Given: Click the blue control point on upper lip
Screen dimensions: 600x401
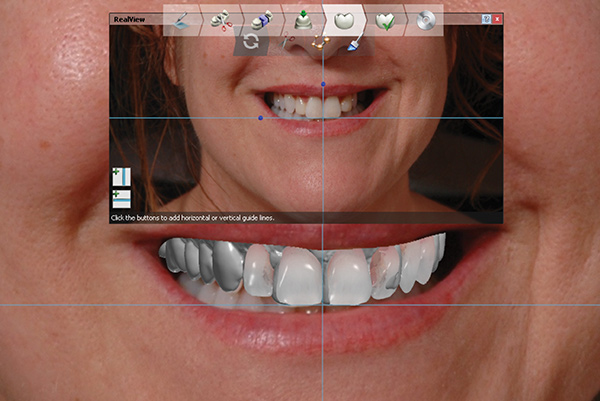Looking at the screenshot, I should 324,83.
